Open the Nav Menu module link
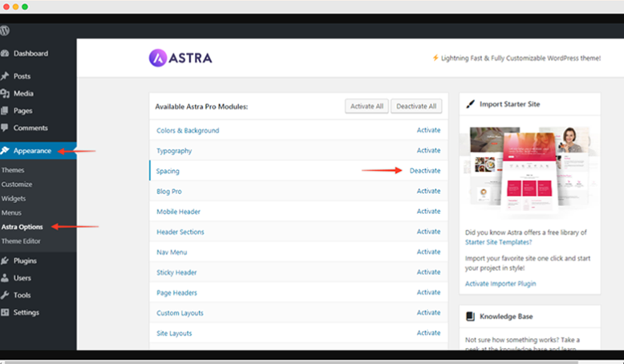 [172, 253]
